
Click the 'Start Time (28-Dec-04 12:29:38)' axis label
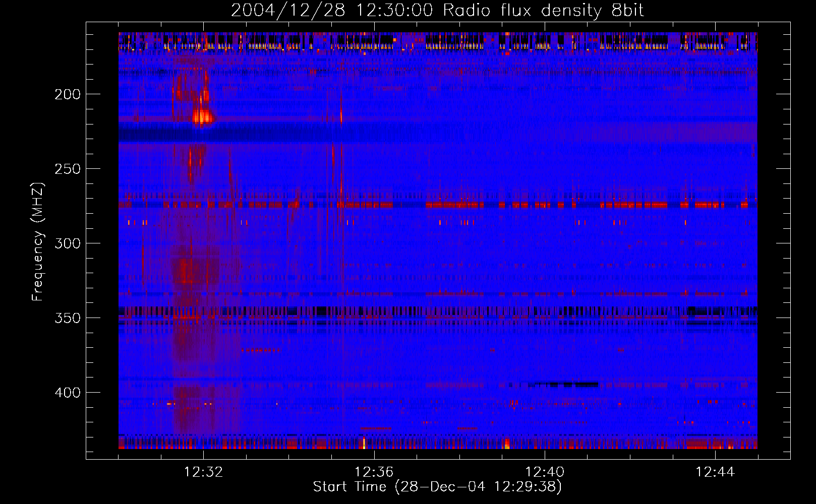pos(437,487)
